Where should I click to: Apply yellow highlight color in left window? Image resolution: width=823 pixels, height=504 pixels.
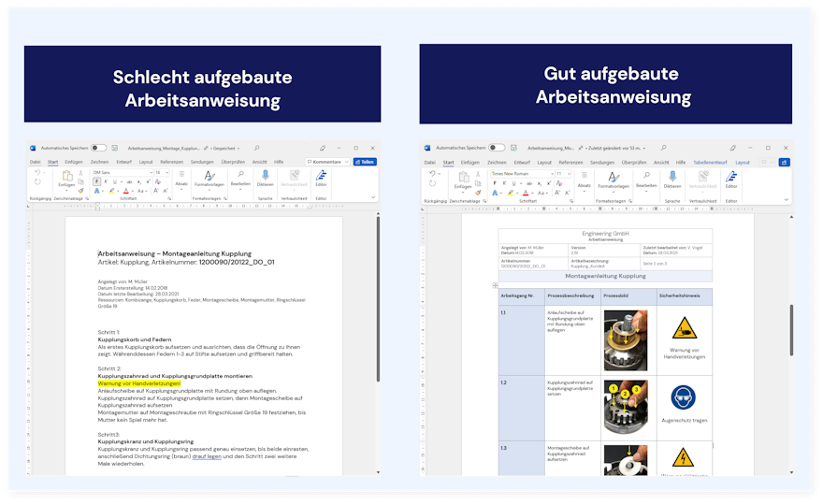pos(112,191)
